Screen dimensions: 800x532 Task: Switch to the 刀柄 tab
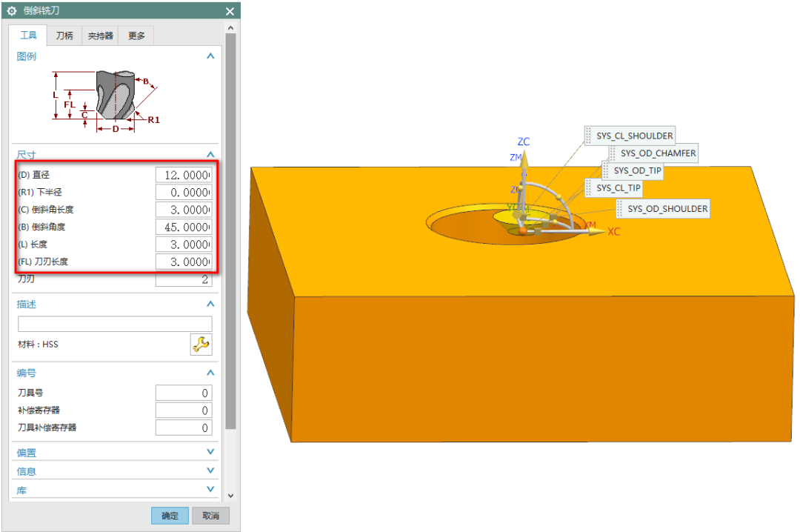coord(64,36)
